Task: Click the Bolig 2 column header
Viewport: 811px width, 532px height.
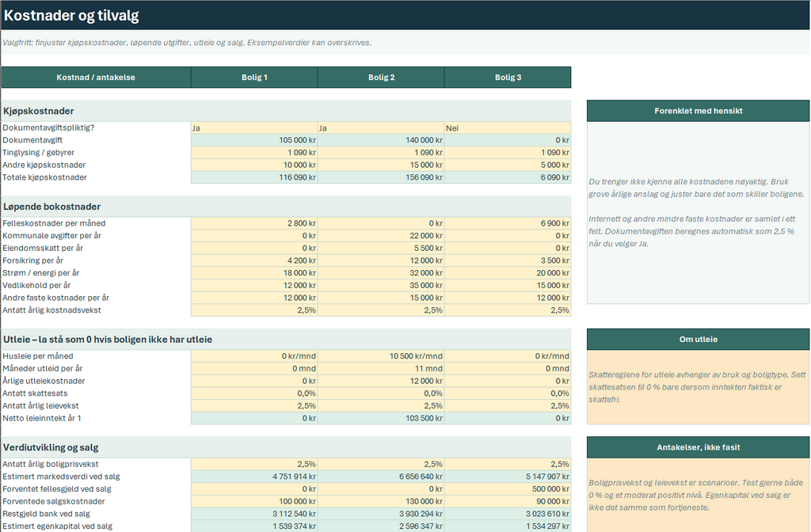Action: tap(381, 77)
